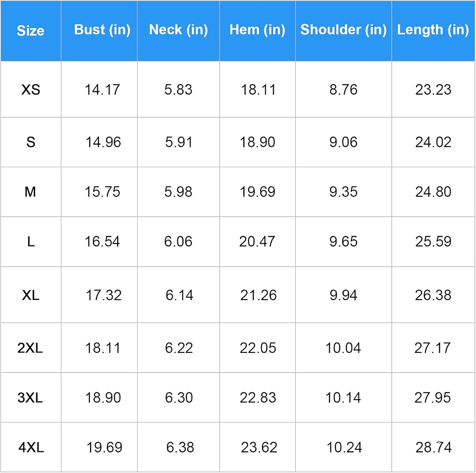476x473 pixels.
Task: Click XL length value 26.38
Action: pyautogui.click(x=433, y=295)
